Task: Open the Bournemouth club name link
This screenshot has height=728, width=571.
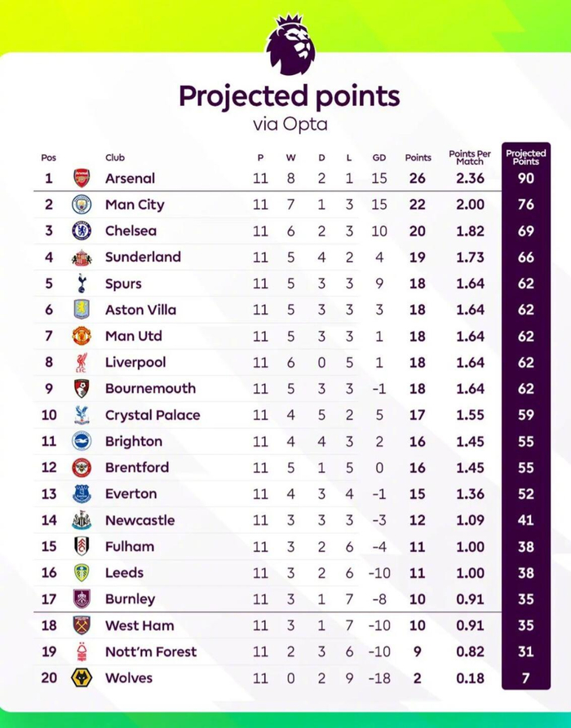Action: [x=150, y=389]
